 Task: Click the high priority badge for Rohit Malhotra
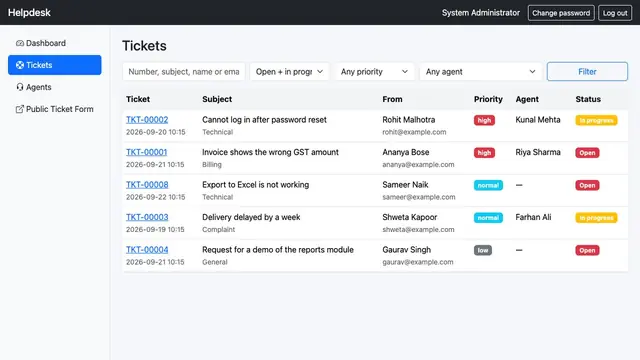coord(484,120)
